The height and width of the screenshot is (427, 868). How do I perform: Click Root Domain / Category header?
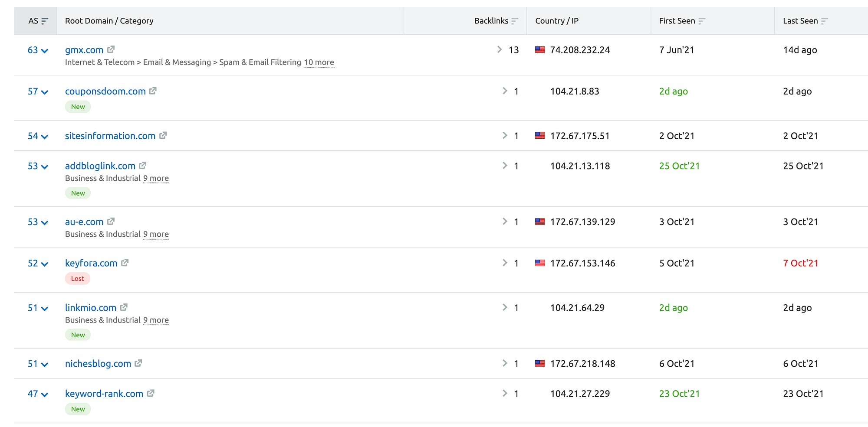109,21
